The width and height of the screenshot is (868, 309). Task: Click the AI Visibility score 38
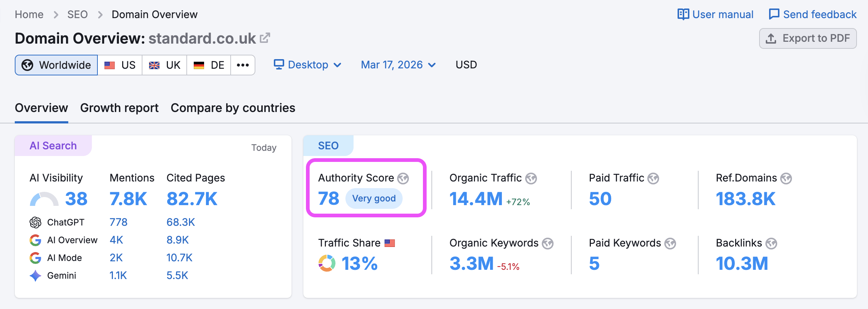pos(76,199)
